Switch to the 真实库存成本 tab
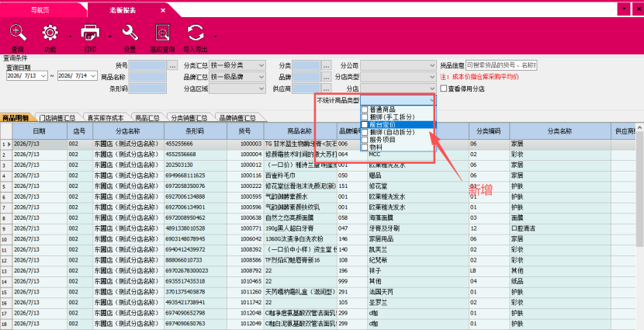The image size is (644, 330). pyautogui.click(x=106, y=118)
